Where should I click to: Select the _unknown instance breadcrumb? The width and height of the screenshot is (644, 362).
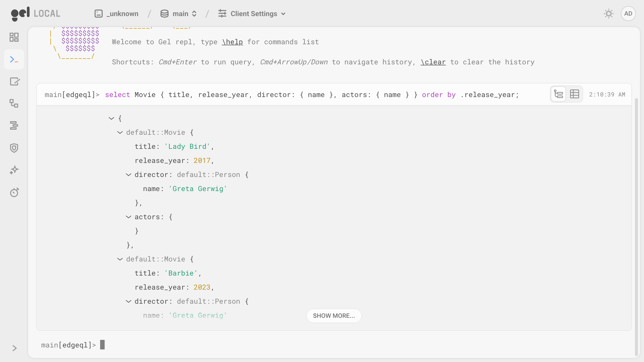point(116,14)
